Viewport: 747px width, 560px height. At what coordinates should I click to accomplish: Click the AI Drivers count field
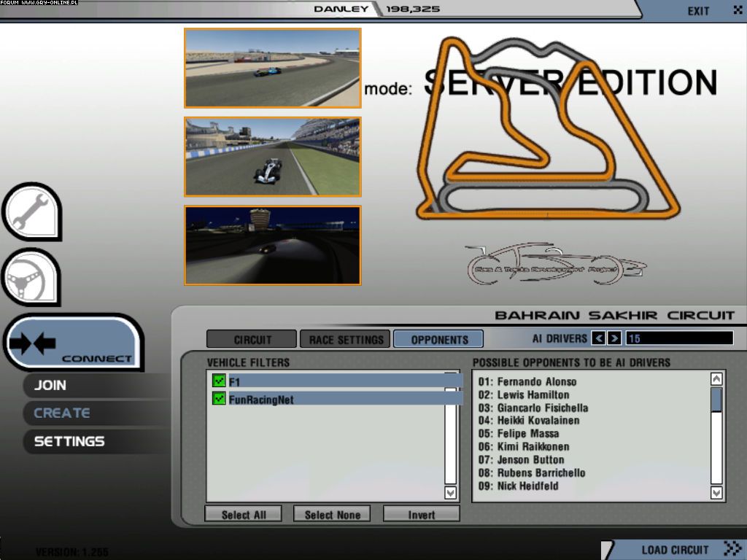pos(679,338)
